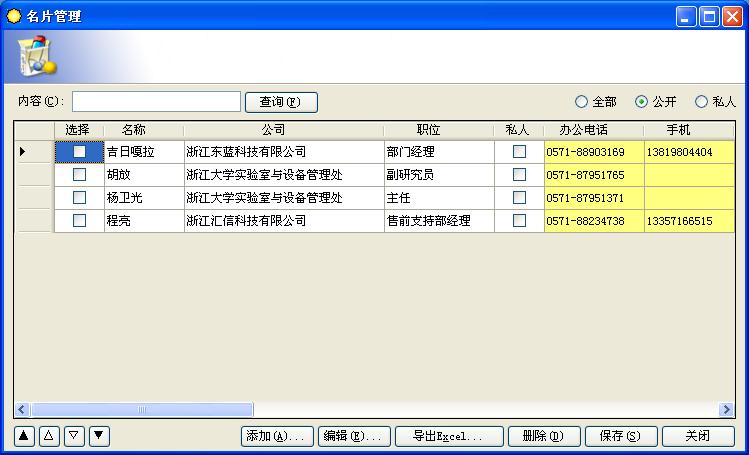This screenshot has height=455, width=749.
Task: Toggle the 私人 checkbox in 胡放's row
Action: pyautogui.click(x=519, y=175)
